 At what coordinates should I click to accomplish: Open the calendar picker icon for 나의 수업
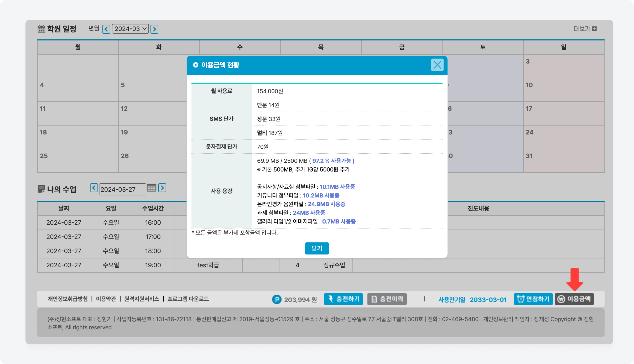[x=152, y=188]
